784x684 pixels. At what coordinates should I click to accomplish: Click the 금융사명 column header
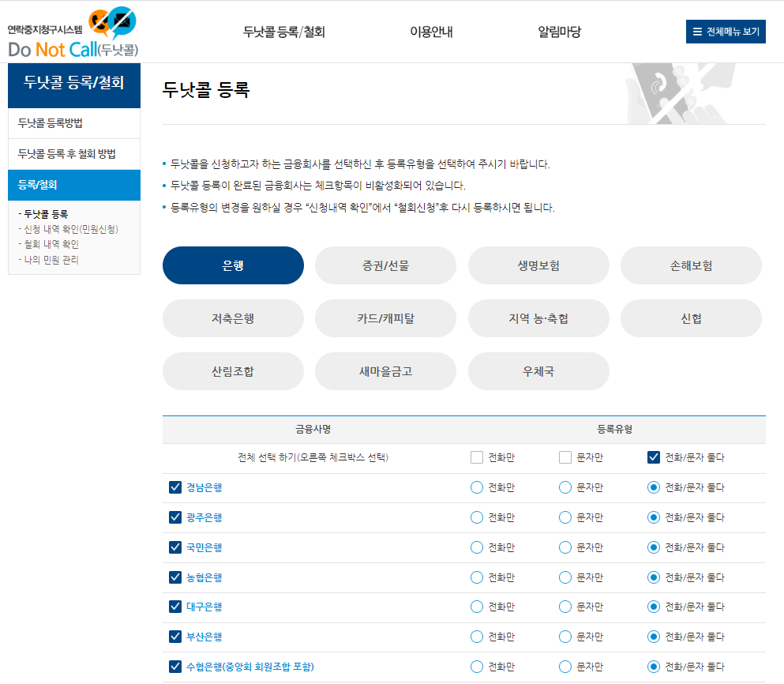point(313,430)
